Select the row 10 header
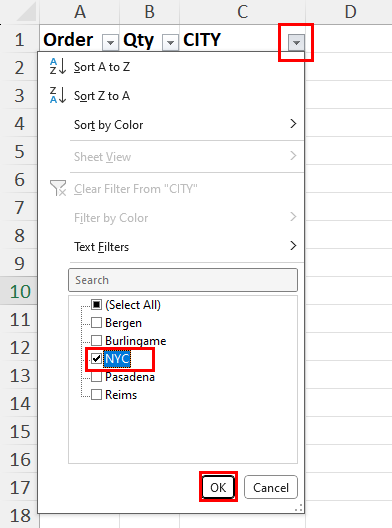Viewport: 392px width, 528px height. (20, 291)
